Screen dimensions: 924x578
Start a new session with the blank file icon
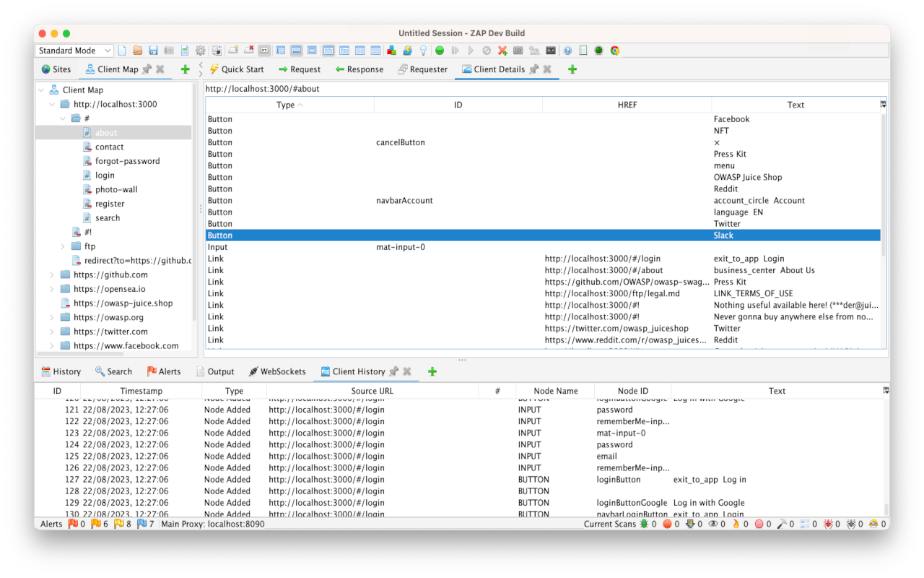tap(122, 51)
